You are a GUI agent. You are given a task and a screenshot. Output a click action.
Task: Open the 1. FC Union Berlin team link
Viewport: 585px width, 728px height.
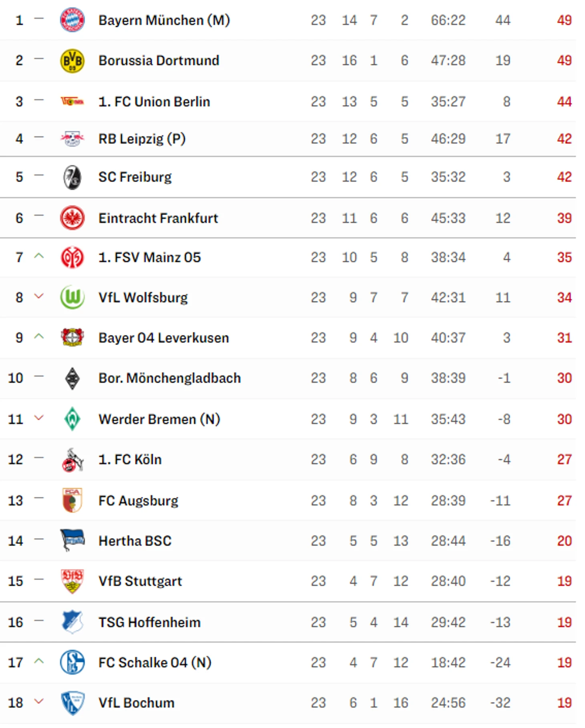[x=154, y=102]
